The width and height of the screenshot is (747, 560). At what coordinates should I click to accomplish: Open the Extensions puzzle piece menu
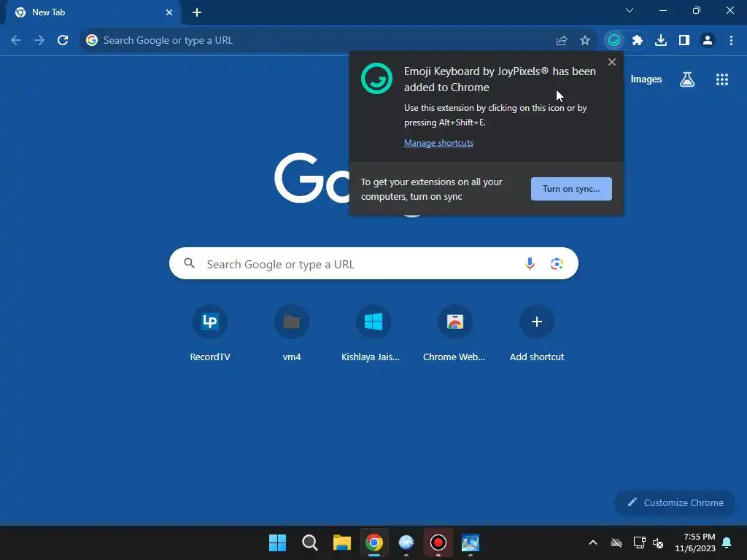638,41
